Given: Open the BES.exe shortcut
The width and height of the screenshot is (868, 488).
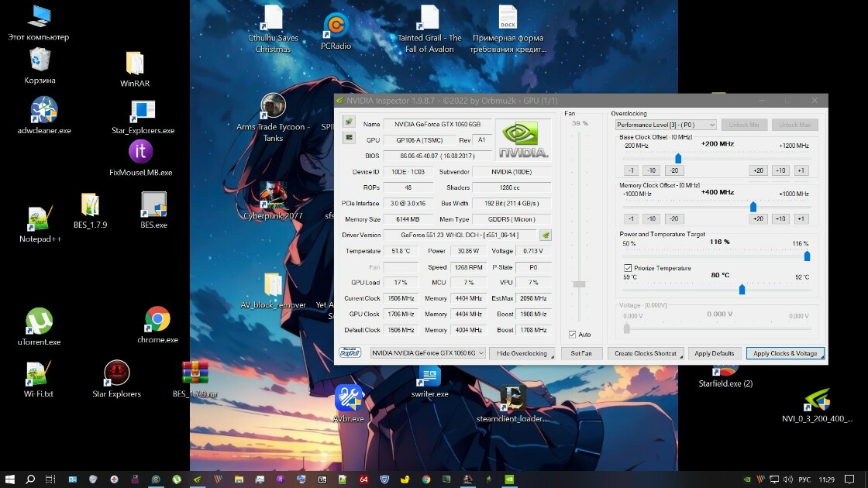Looking at the screenshot, I should [x=153, y=210].
